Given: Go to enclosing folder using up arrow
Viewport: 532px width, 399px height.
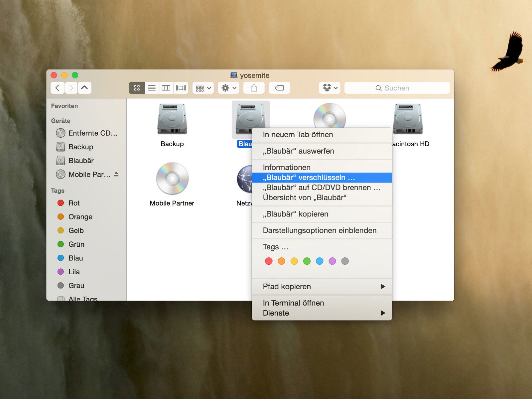Looking at the screenshot, I should [84, 88].
